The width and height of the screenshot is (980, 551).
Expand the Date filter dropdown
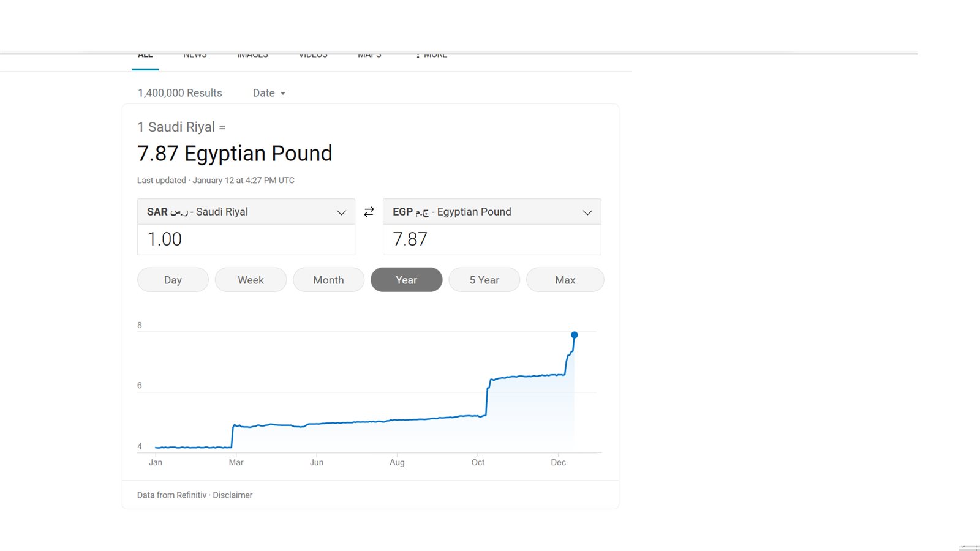pyautogui.click(x=269, y=93)
